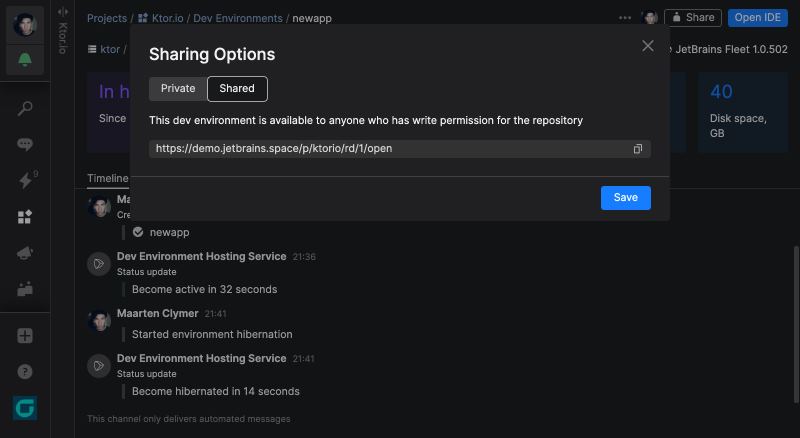
Task: Open Projects grid icon in sidebar
Action: 24,217
